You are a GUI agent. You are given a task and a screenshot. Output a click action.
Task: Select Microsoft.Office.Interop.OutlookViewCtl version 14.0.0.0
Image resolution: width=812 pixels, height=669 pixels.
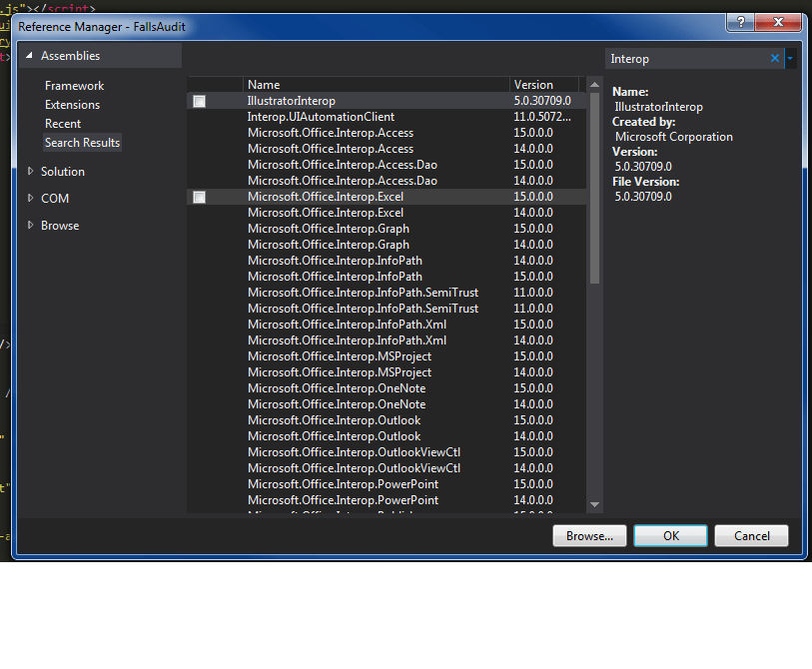pos(387,468)
